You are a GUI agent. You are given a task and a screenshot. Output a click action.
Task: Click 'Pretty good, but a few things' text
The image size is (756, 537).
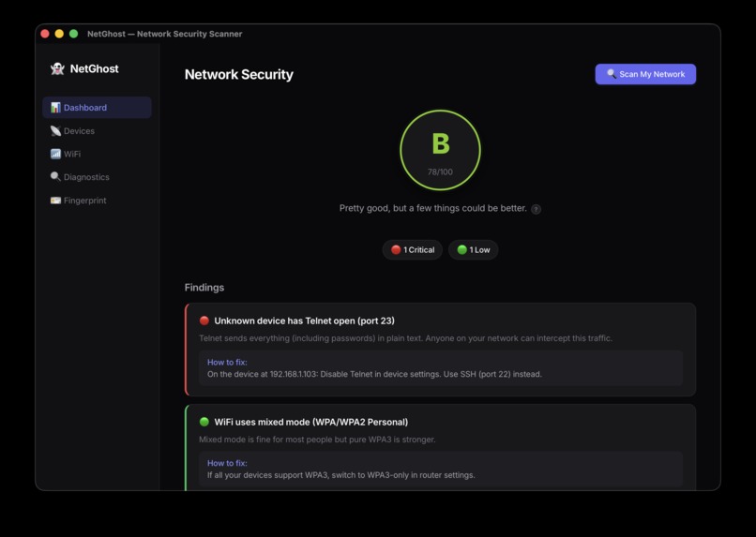pos(433,208)
